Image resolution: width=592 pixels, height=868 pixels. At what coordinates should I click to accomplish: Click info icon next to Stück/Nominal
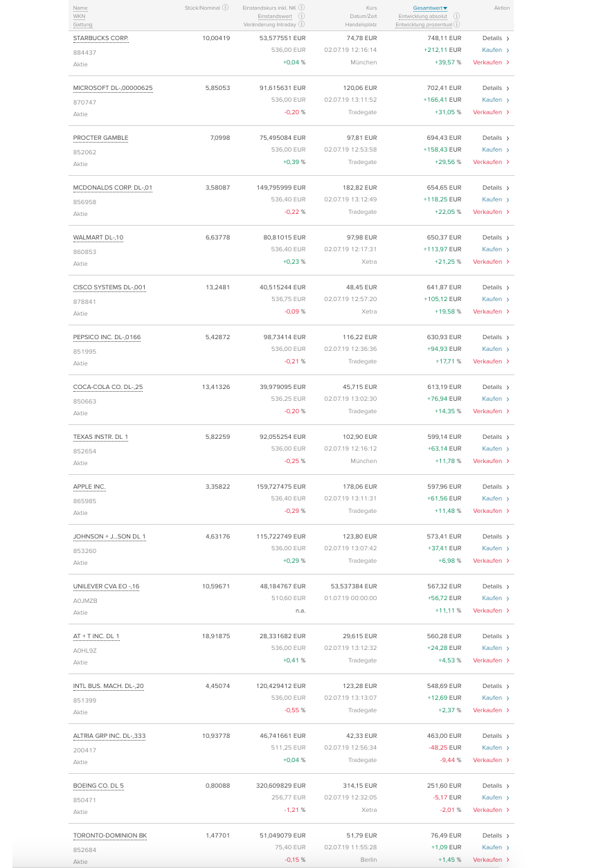tap(226, 8)
